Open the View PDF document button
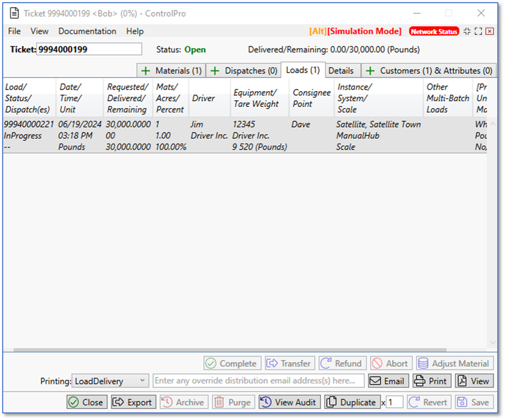Viewport: 505px width, 420px height. (x=474, y=381)
